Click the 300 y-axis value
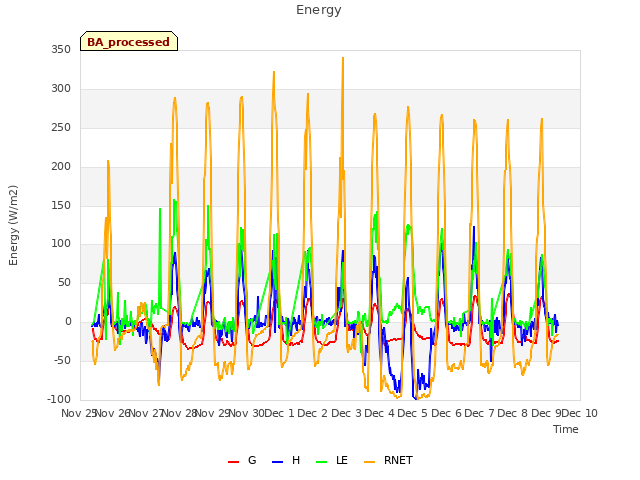This screenshot has height=480, width=640. [x=61, y=88]
